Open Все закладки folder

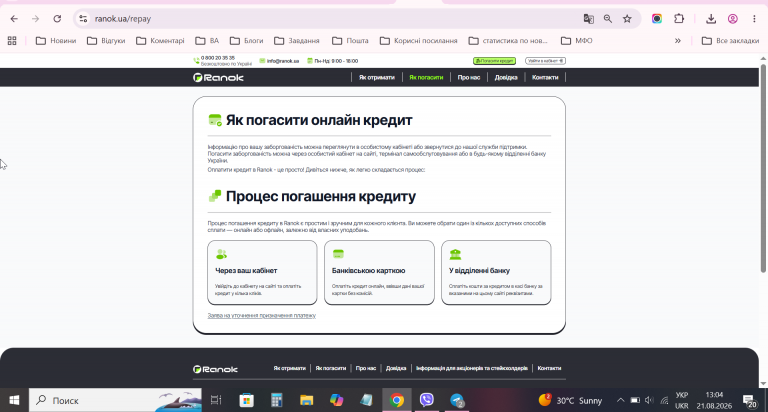pos(730,41)
